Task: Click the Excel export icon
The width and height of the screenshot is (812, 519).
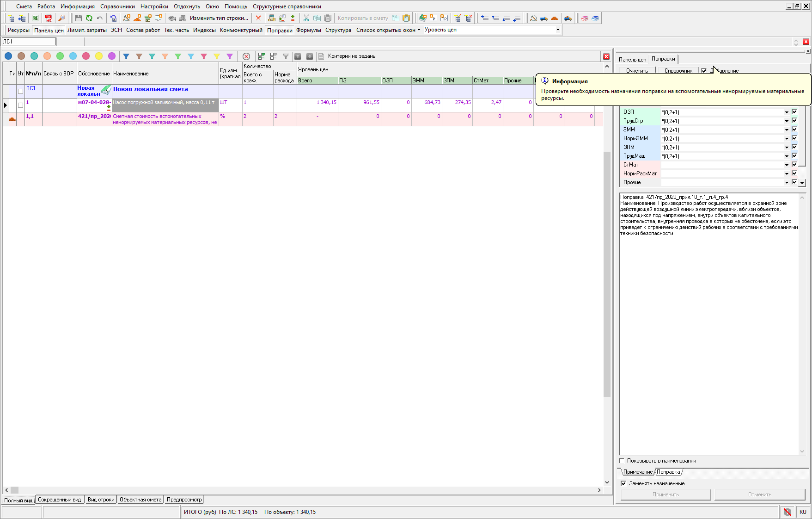Action: tap(35, 18)
